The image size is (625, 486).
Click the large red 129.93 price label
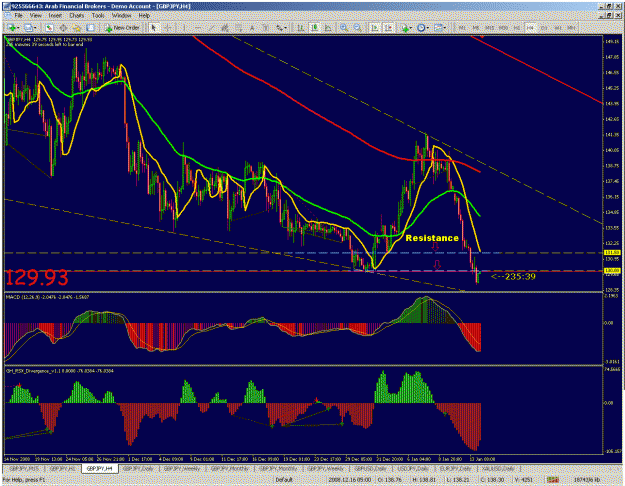(37, 278)
